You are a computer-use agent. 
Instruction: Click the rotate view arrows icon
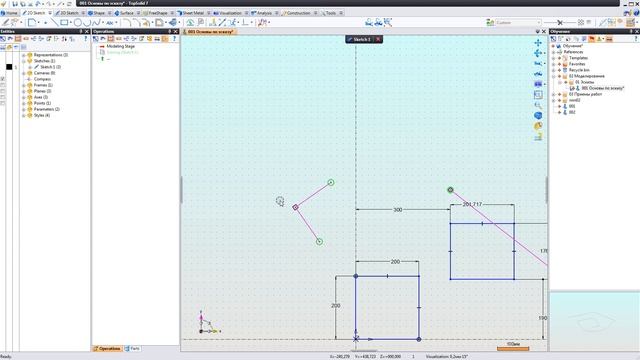point(538,53)
